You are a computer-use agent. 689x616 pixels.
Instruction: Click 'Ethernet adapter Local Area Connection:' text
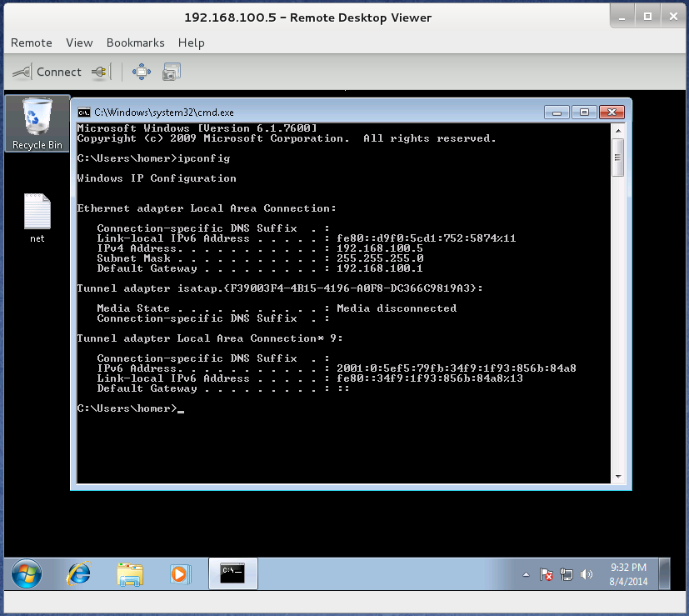pyautogui.click(x=207, y=208)
